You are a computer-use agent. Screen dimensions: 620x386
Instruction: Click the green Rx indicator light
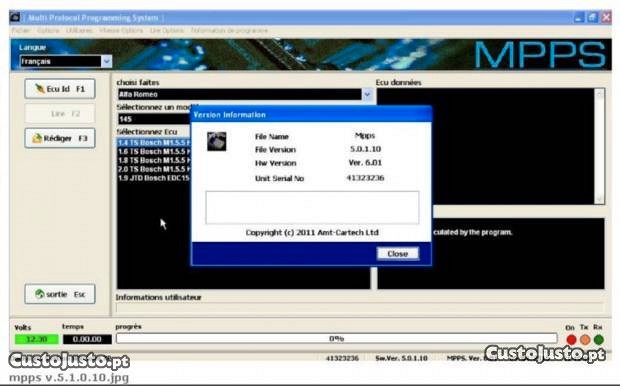599,340
